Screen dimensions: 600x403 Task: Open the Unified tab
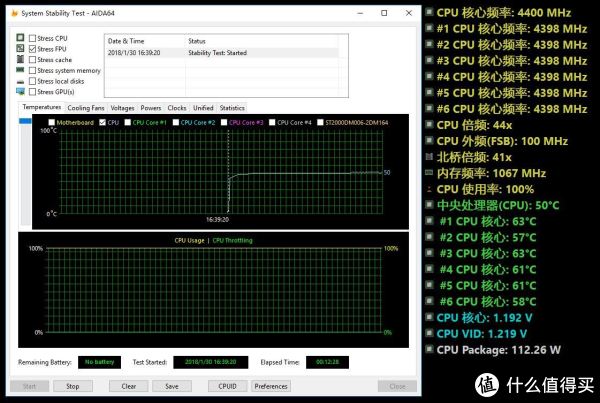203,108
